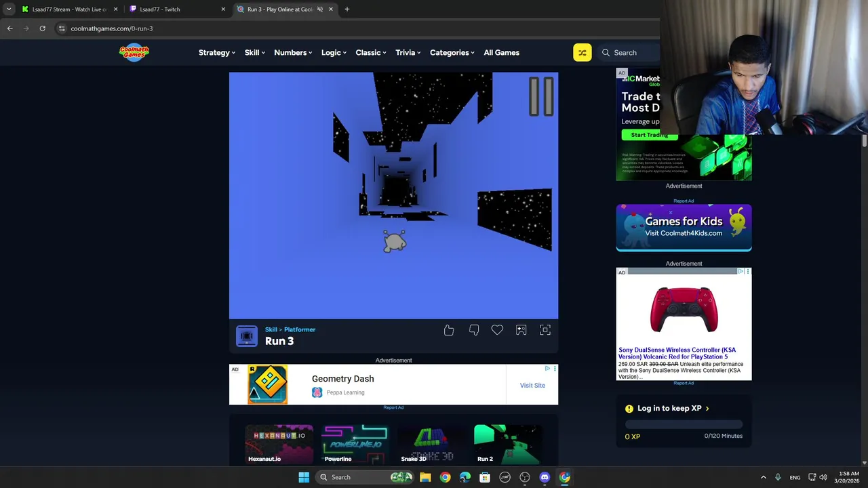Click Visit Site on Geometry Dash ad
Viewport: 868px width, 488px height.
(x=532, y=385)
